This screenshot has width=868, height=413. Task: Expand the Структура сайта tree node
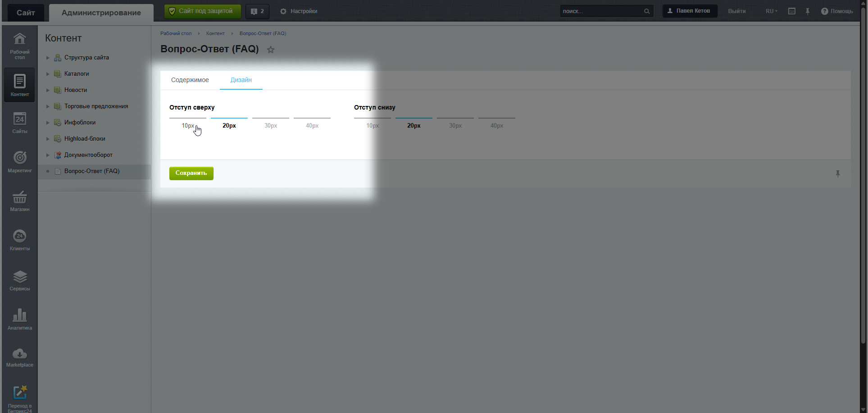pos(48,58)
